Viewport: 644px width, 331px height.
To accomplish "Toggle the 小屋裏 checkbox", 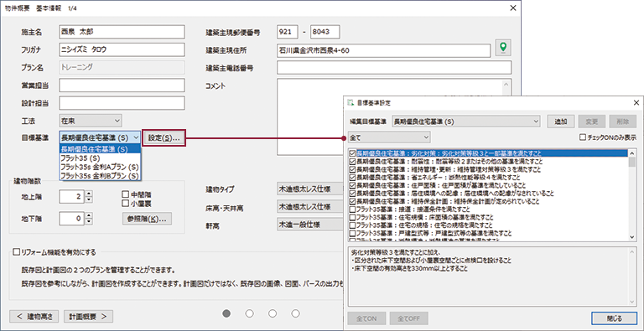I will [126, 203].
